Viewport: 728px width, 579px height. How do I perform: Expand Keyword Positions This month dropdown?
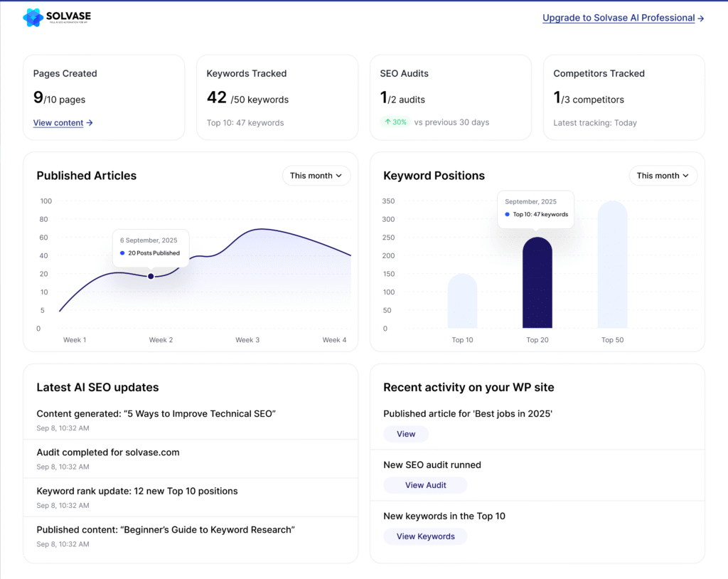663,176
